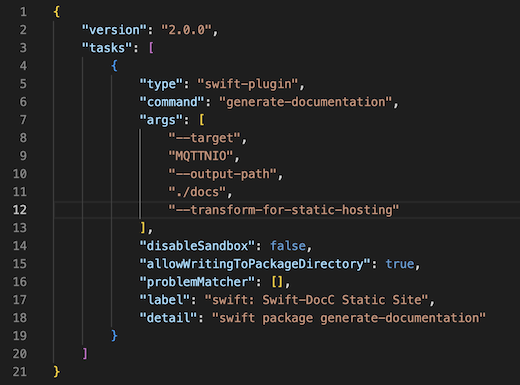Image resolution: width=520 pixels, height=385 pixels.
Task: Click the "generate-documentation" command value
Action: click(x=306, y=102)
